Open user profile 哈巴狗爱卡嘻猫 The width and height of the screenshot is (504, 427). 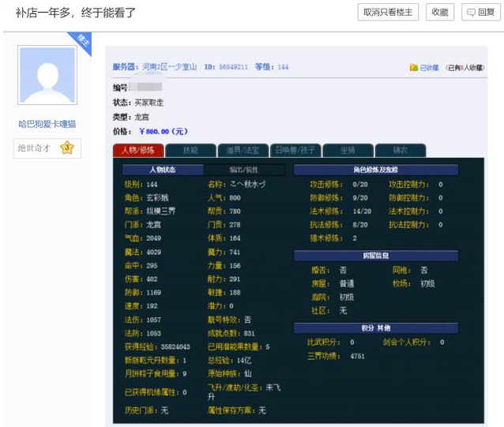(47, 124)
